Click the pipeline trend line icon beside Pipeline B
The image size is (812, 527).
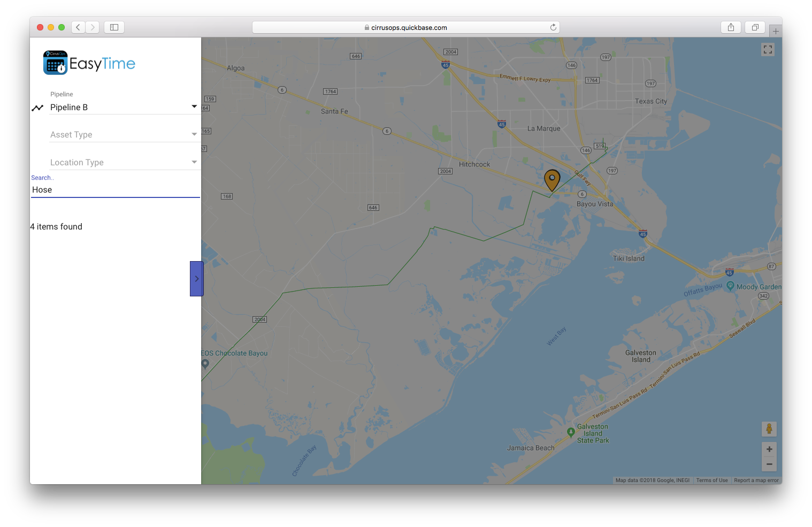coord(37,107)
